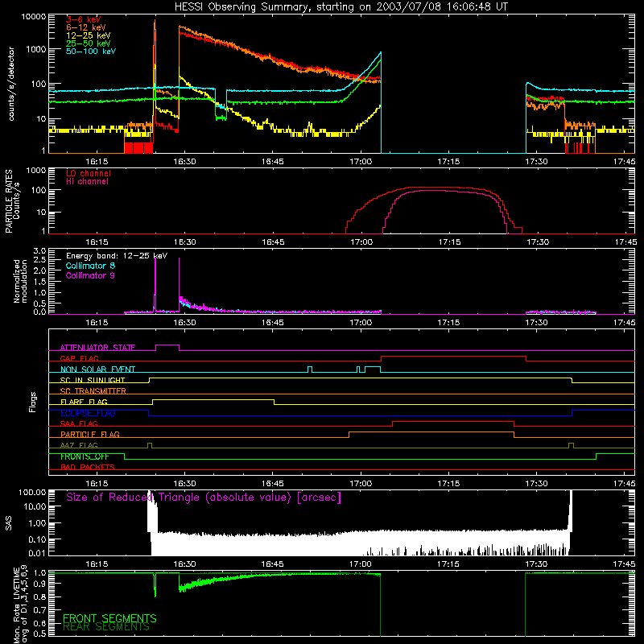Click the SC IN SUNLIGHT flag label

point(93,380)
